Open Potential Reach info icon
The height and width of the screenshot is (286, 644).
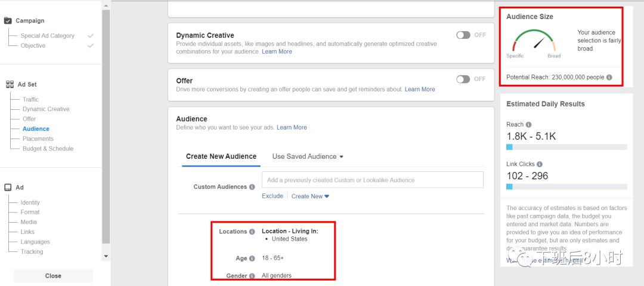(609, 77)
